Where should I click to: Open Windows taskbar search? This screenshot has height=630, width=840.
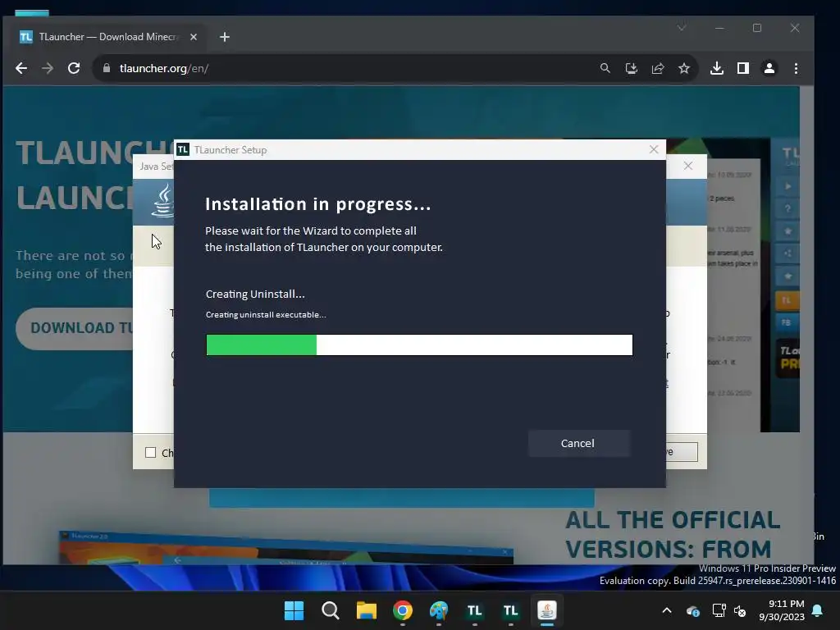coord(330,610)
